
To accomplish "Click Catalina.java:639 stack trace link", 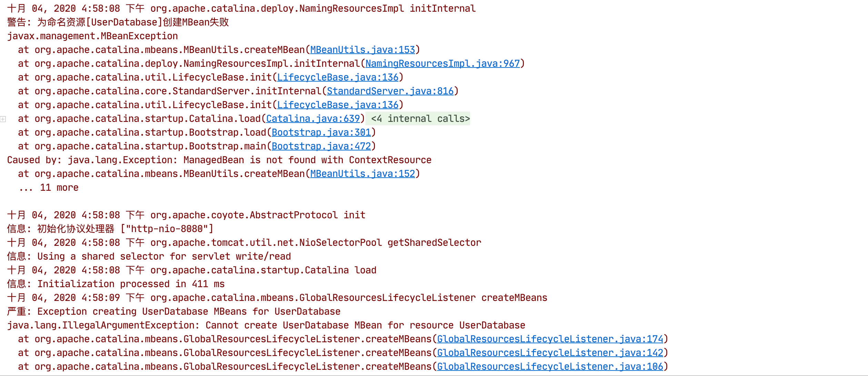I will click(313, 119).
